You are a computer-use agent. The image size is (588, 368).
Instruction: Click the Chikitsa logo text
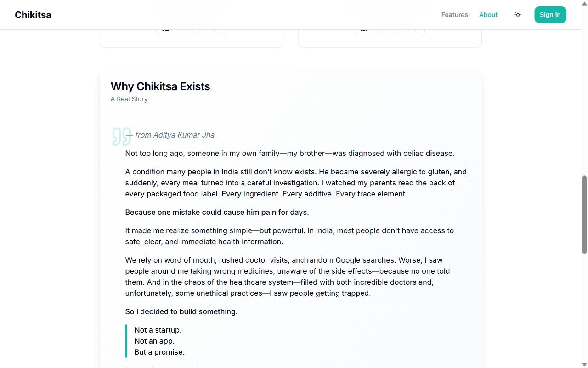click(33, 15)
